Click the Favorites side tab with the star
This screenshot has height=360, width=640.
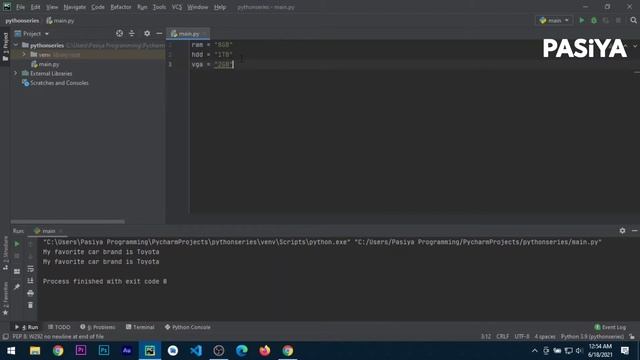(x=5, y=299)
